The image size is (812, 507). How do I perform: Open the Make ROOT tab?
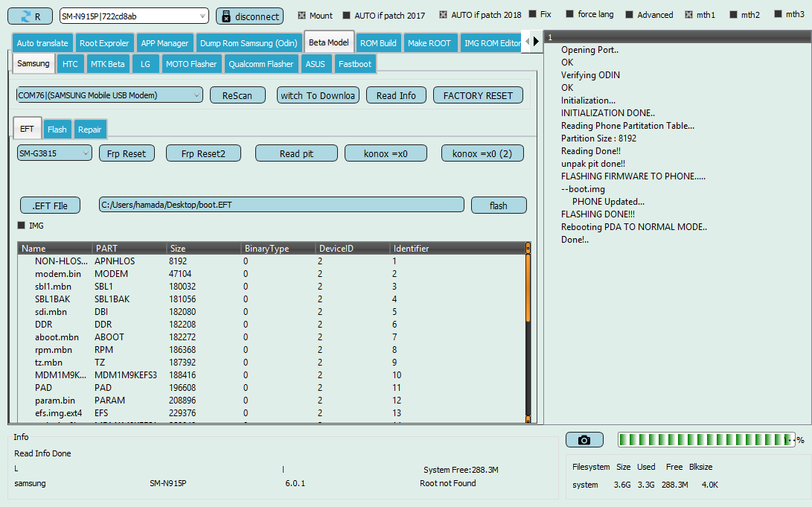[x=429, y=43]
